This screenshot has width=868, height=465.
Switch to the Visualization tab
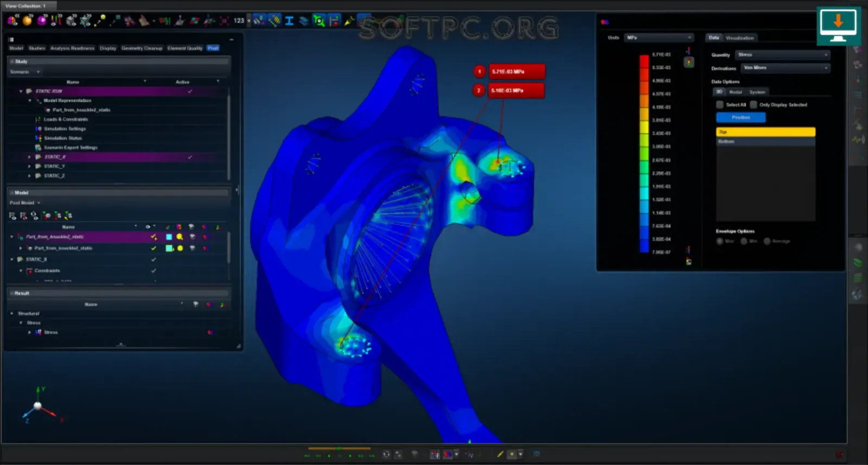[739, 38]
